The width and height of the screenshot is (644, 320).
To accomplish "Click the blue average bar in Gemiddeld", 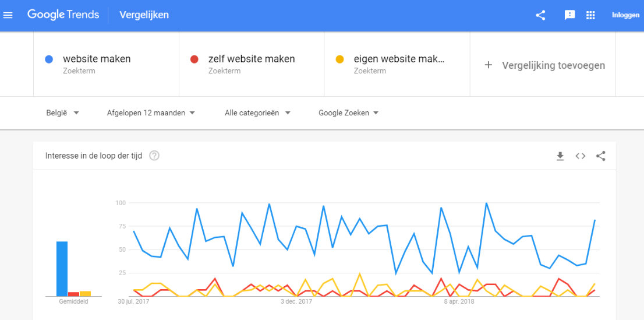I will (62, 269).
